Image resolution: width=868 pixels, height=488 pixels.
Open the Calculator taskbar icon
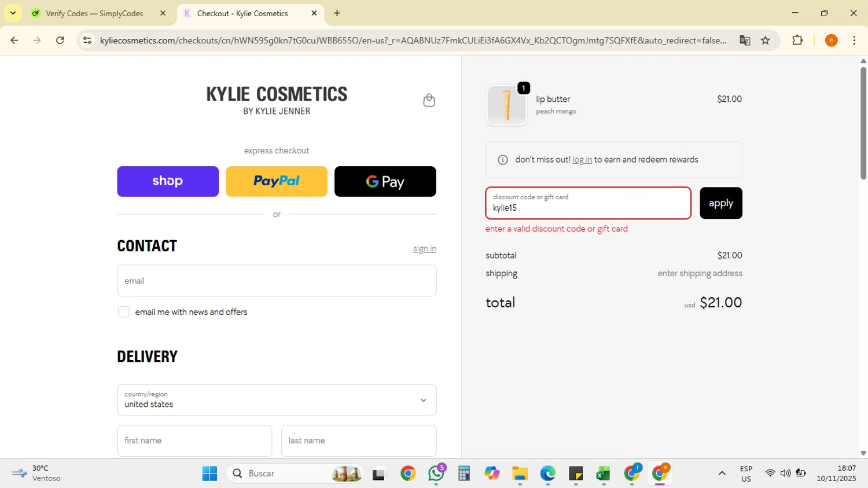[464, 474]
